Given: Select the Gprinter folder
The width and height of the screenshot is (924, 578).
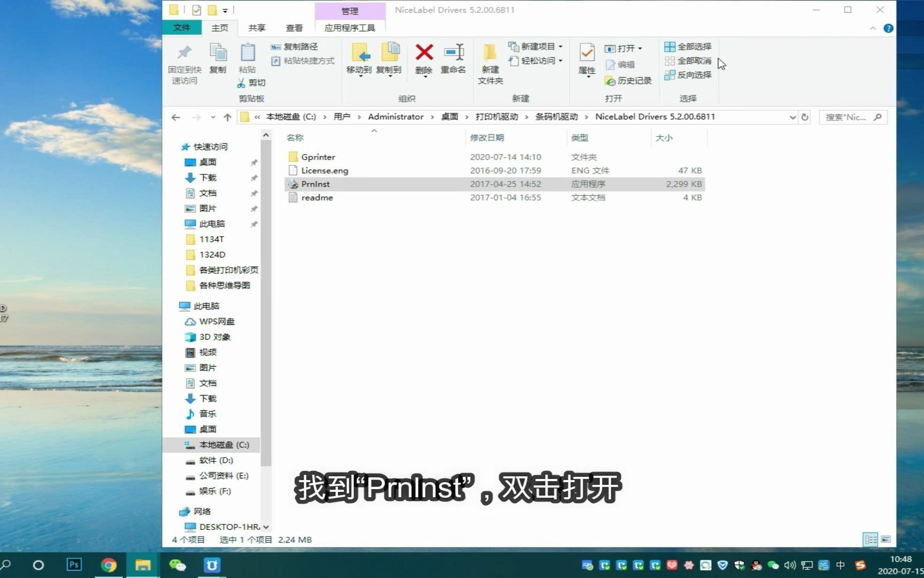Looking at the screenshot, I should (495, 157).
